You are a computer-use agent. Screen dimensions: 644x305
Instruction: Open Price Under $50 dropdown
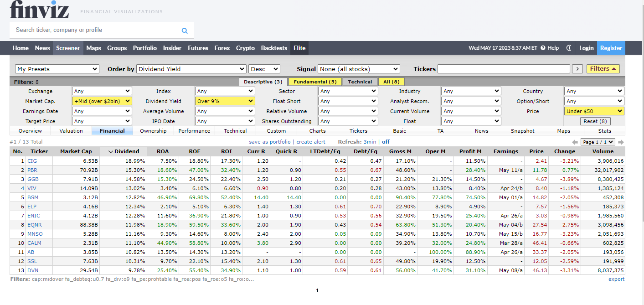pos(594,111)
